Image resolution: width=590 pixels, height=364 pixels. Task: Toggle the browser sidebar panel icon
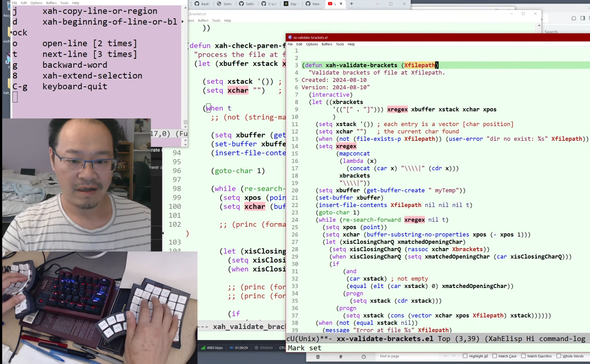583,18
